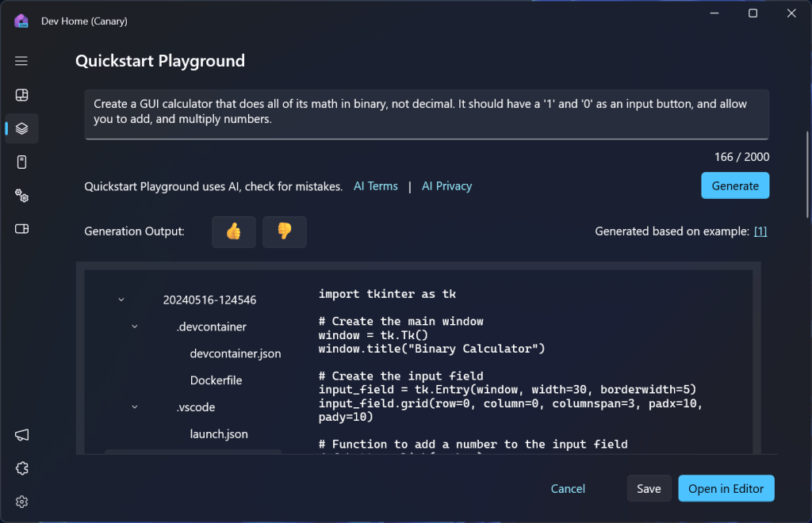Select the Dockerfile in the file tree
This screenshot has height=523, width=812.
click(216, 380)
